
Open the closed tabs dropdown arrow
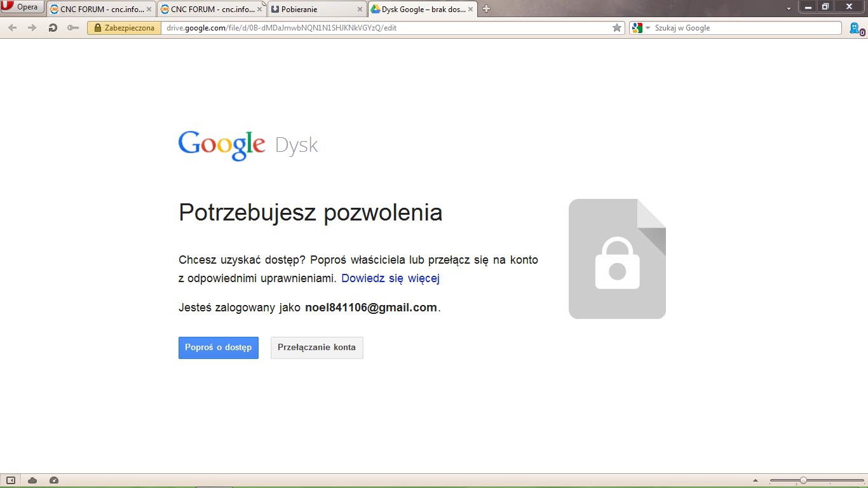coord(789,9)
